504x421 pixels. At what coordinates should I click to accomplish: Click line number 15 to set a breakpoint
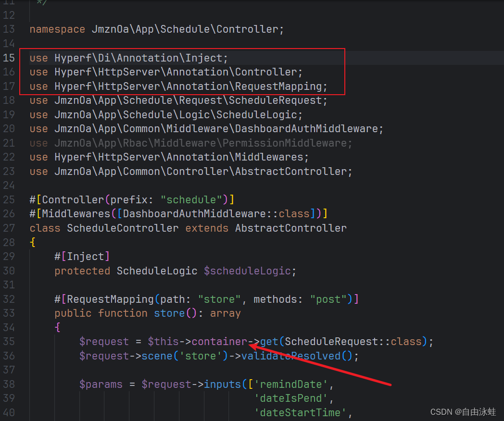[x=9, y=58]
